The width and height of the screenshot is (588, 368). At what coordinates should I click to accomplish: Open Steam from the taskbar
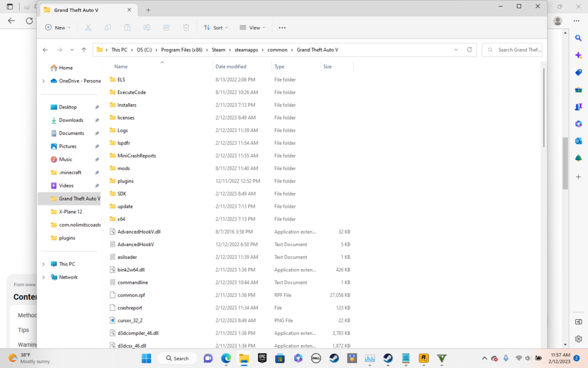point(334,357)
